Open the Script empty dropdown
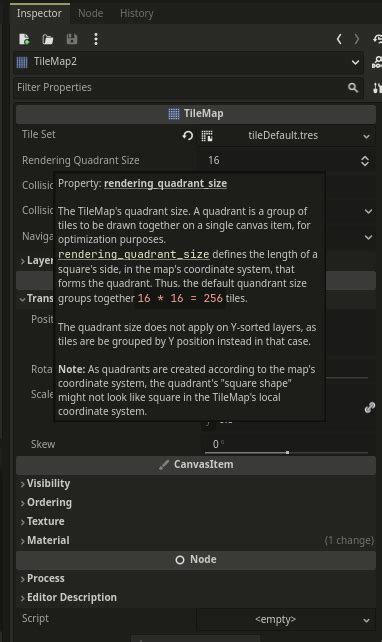This screenshot has width=382, height=642. tap(286, 620)
